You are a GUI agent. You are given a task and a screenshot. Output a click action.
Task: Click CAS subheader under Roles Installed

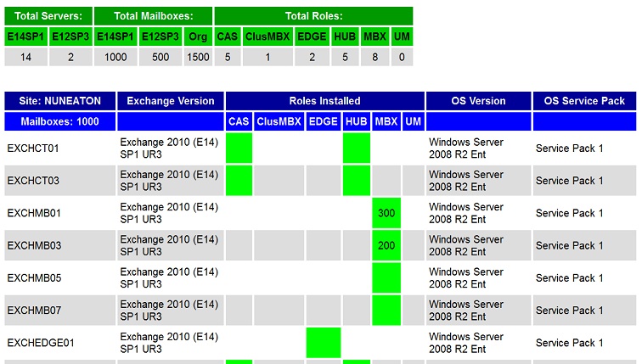(239, 121)
